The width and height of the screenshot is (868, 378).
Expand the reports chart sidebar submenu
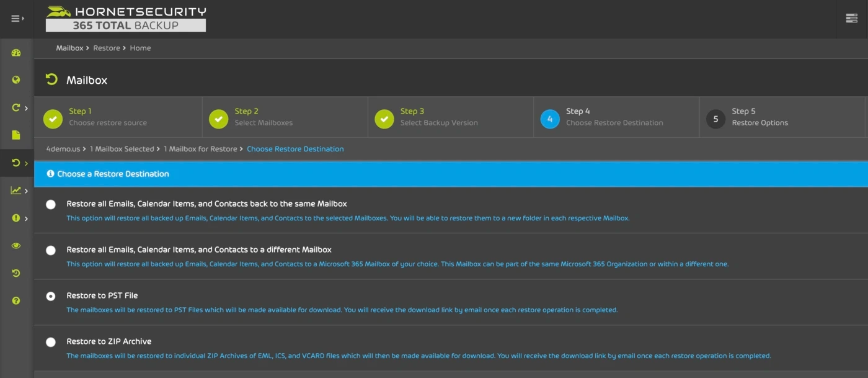[x=18, y=191]
